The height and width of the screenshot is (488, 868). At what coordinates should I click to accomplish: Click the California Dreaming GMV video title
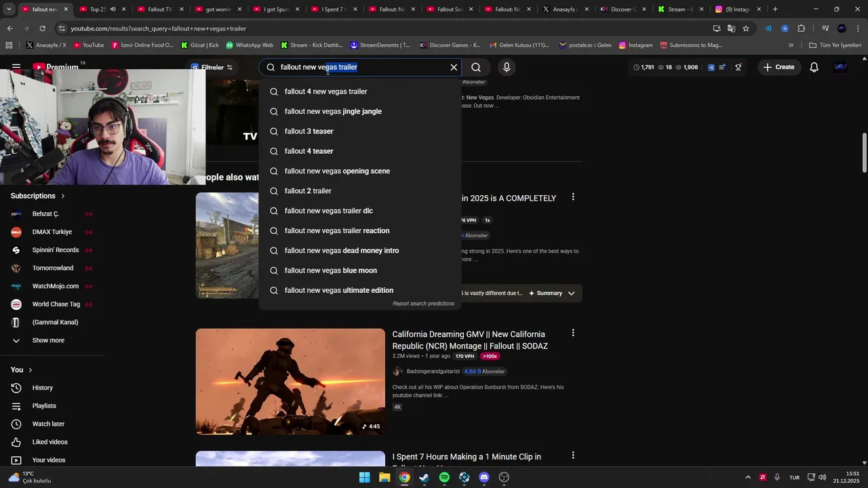click(x=470, y=340)
